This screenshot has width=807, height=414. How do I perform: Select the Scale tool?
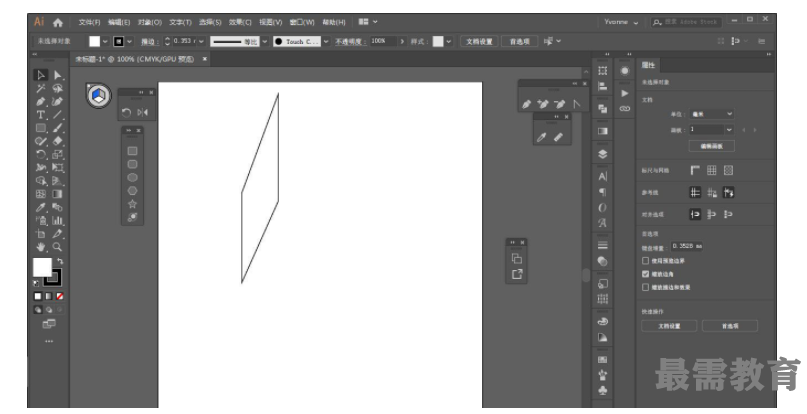coord(58,154)
